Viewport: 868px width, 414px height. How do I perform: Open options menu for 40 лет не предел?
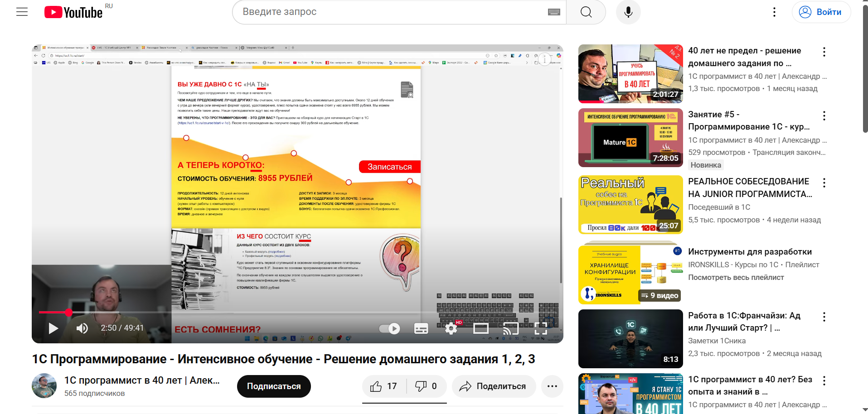click(824, 52)
